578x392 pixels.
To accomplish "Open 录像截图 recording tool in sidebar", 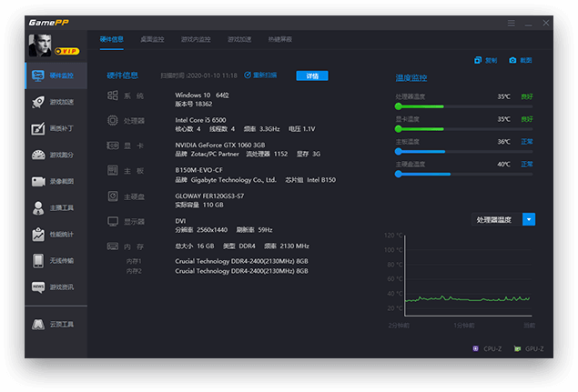I will point(56,181).
